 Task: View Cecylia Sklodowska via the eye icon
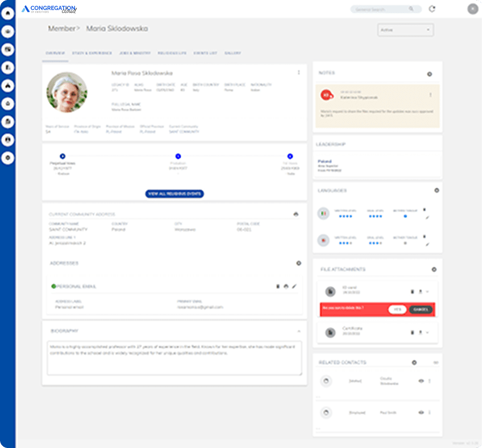tap(420, 381)
